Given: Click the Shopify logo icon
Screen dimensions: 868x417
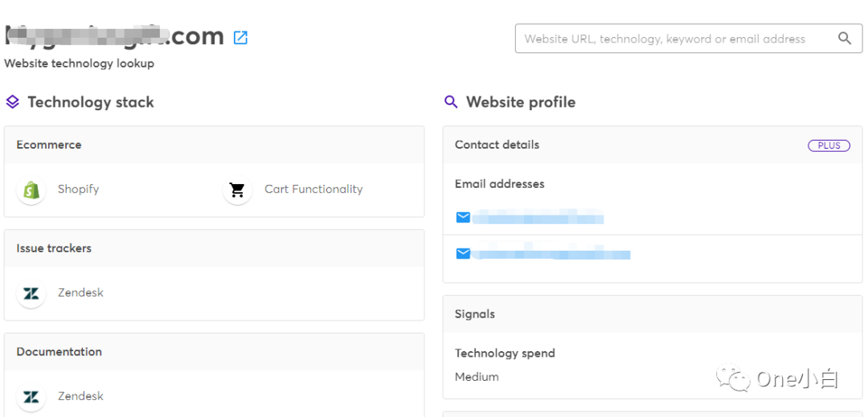Looking at the screenshot, I should pyautogui.click(x=31, y=190).
